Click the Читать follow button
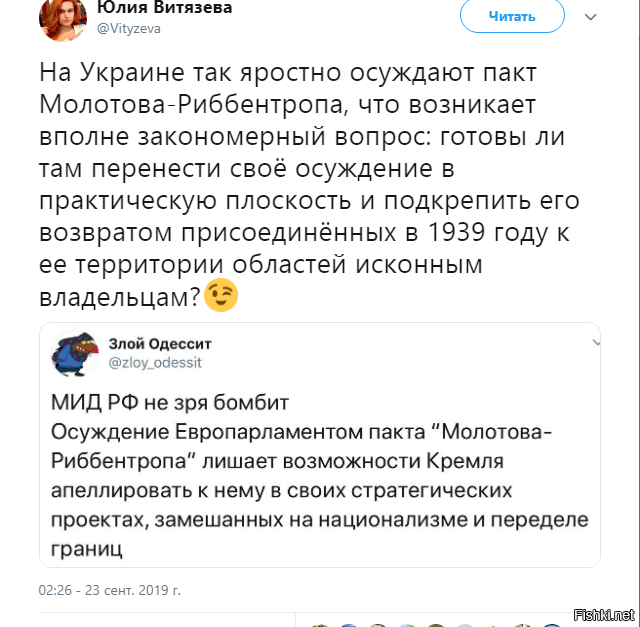Viewport: 640px width, 627px height. (x=512, y=16)
